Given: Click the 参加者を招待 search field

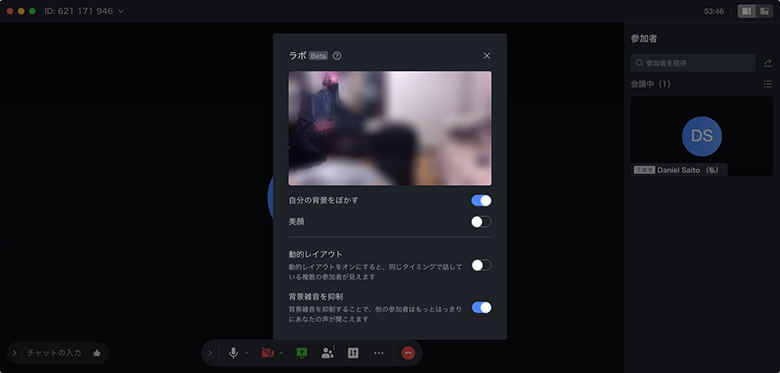Looking at the screenshot, I should (693, 63).
